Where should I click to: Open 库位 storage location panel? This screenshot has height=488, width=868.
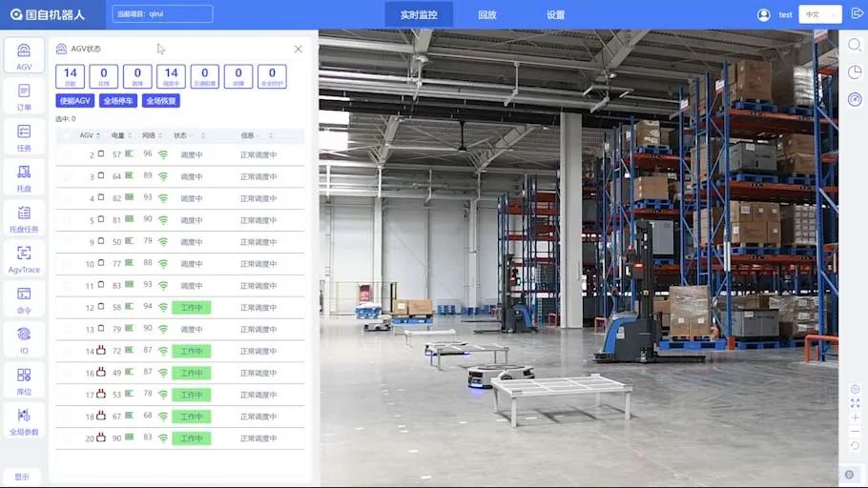pyautogui.click(x=24, y=379)
